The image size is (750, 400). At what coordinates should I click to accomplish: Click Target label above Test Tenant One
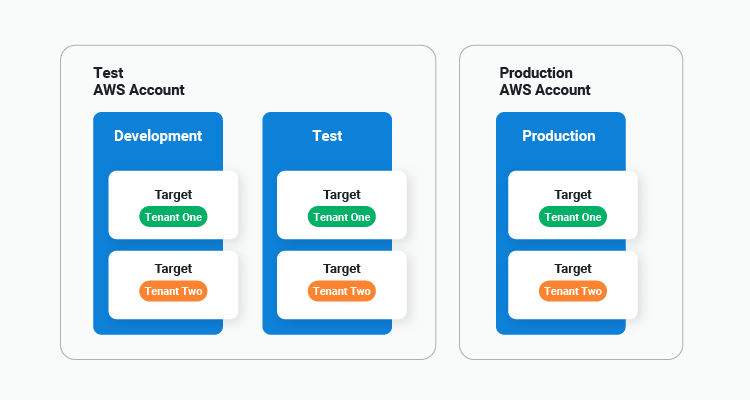[342, 195]
